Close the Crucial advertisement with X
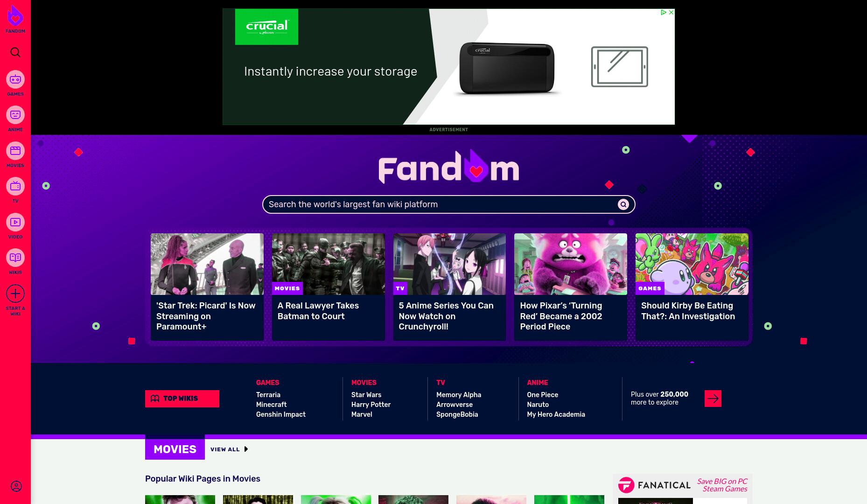867x504 pixels. 671,12
